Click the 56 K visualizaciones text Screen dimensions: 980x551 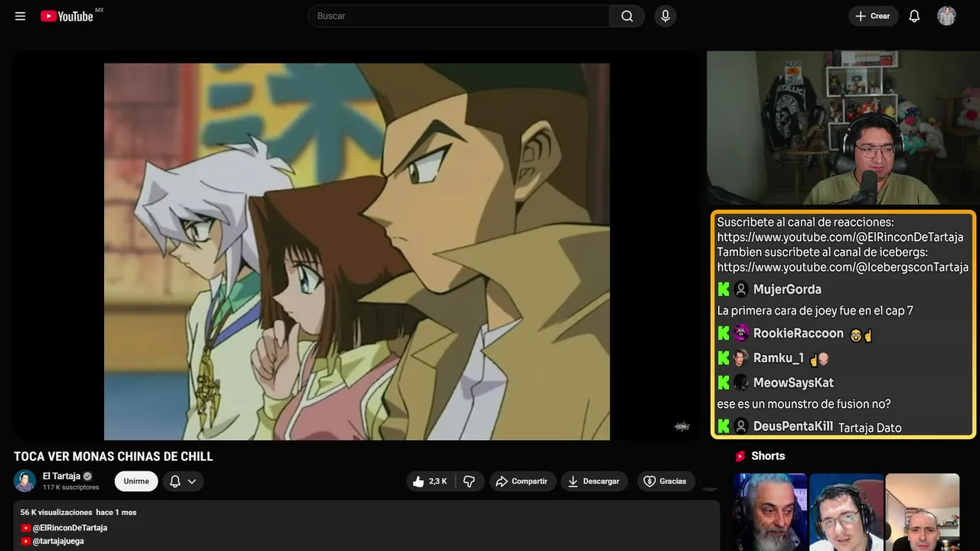click(57, 512)
